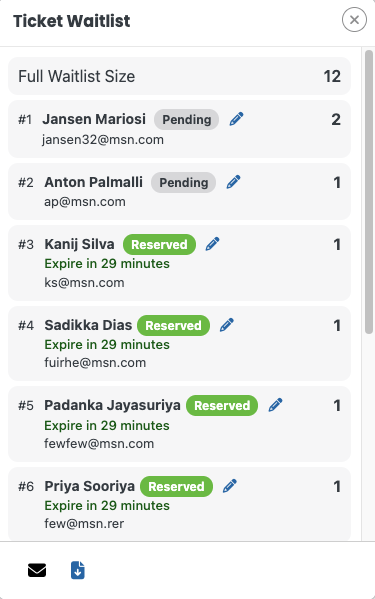
Task: Click pencil icon beside Anton Palmalli
Action: click(233, 182)
